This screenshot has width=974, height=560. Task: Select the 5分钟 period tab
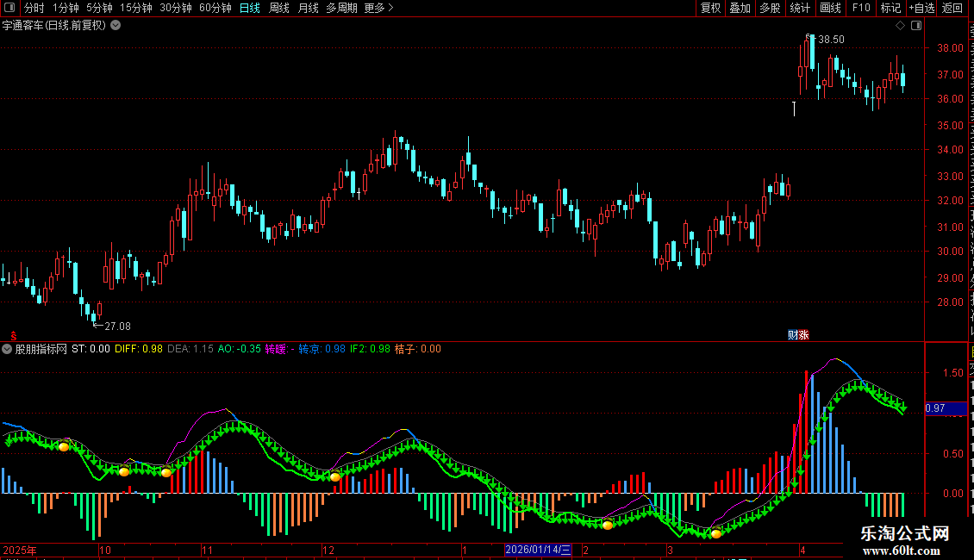coord(99,8)
